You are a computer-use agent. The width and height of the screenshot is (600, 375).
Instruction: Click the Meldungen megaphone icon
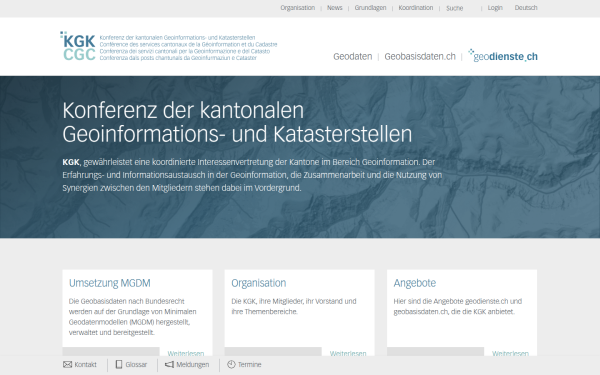coord(169,364)
